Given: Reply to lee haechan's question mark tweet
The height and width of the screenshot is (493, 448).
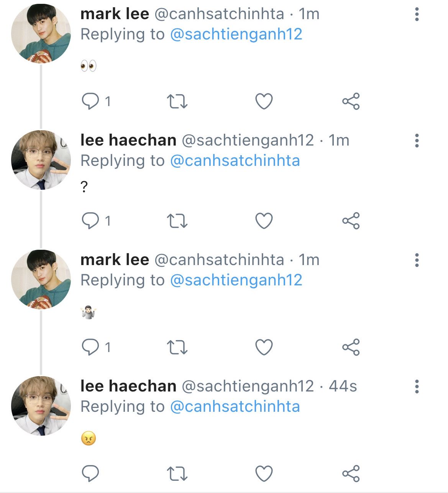Looking at the screenshot, I should (x=90, y=221).
